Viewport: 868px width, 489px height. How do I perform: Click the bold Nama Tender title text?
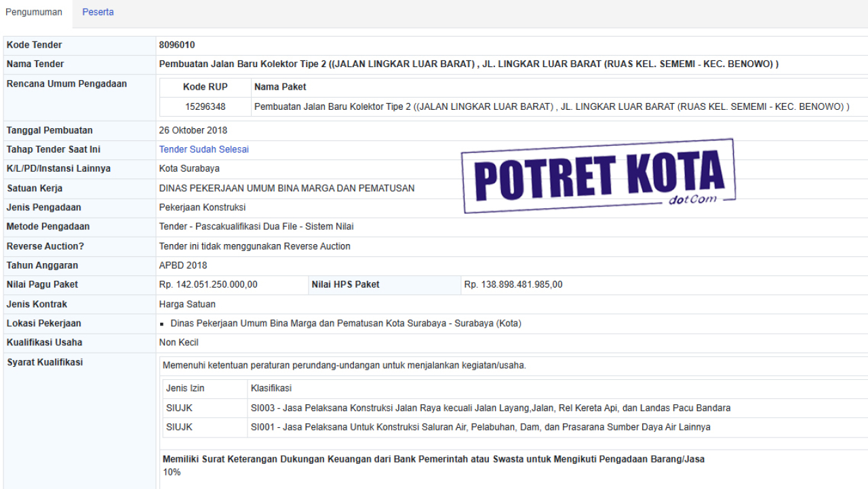(468, 64)
